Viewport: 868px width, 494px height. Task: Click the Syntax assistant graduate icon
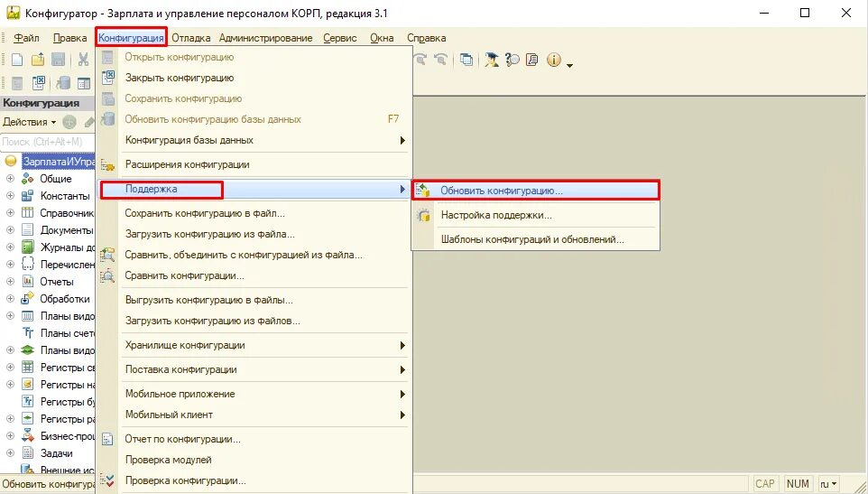492,60
